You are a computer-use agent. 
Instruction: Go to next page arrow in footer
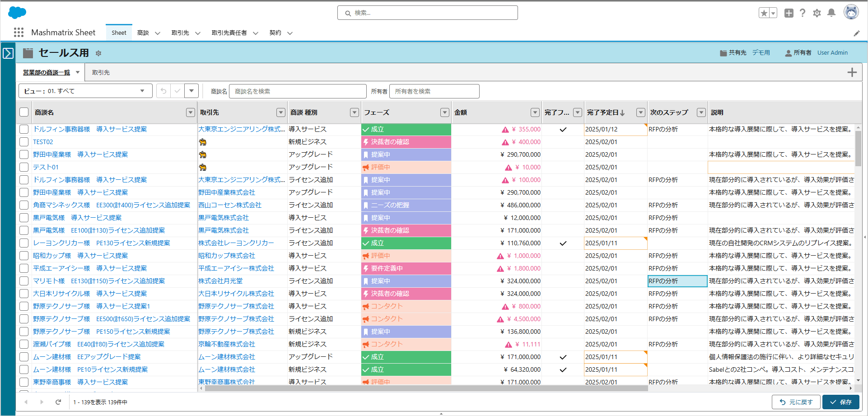(42, 402)
